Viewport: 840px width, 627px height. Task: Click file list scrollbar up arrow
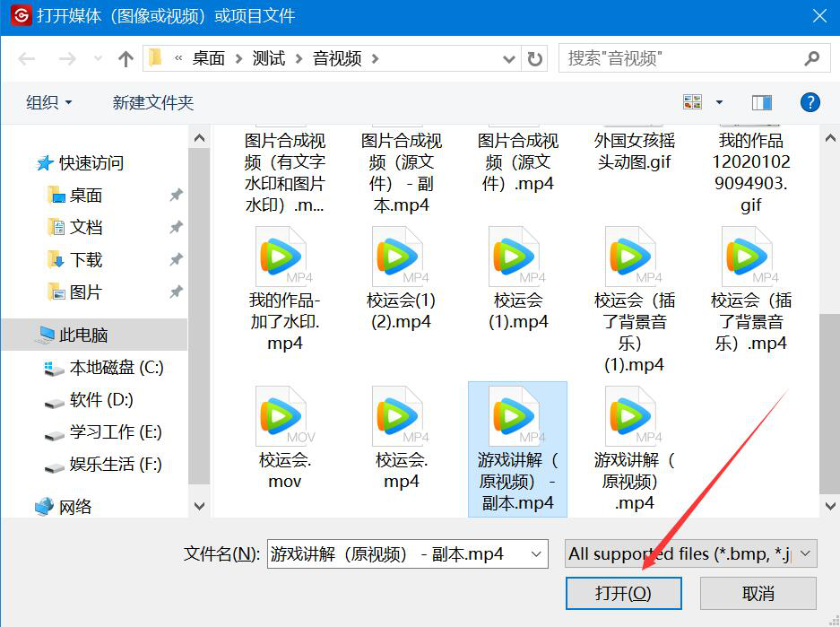point(830,138)
